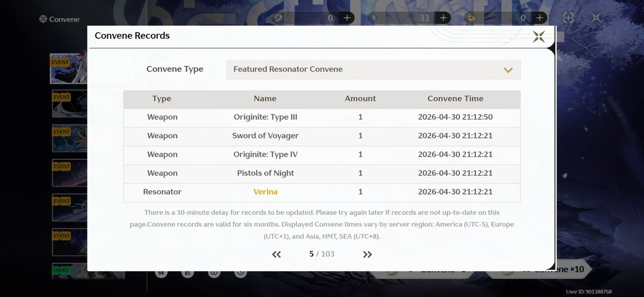Click the Convene logo icon at top-left
This screenshot has height=297, width=644.
[x=43, y=19]
